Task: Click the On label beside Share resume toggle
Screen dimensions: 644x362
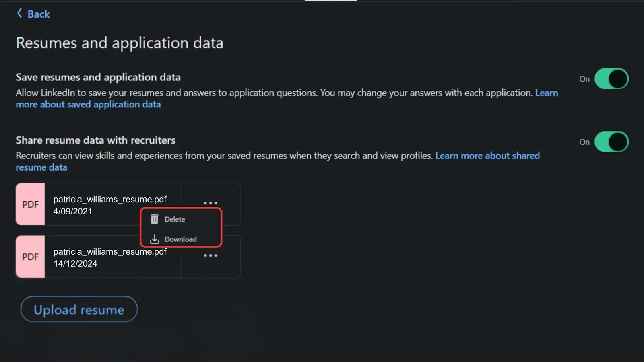Action: (584, 142)
